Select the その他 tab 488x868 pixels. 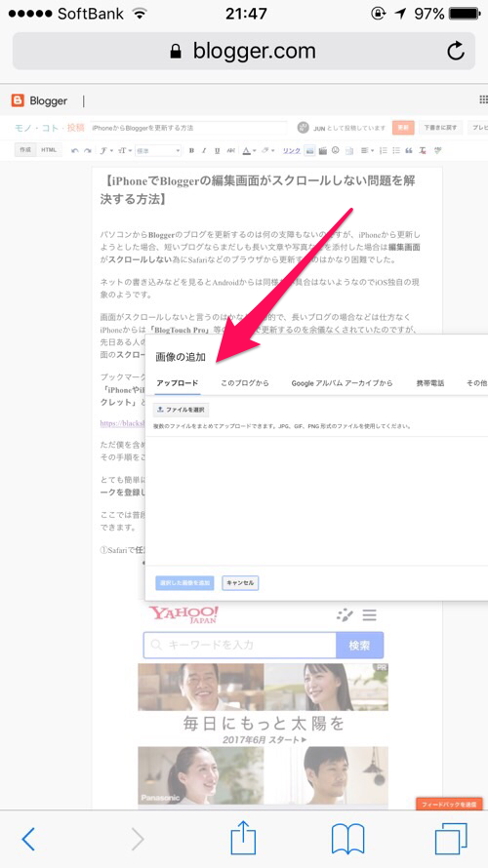[x=477, y=383]
